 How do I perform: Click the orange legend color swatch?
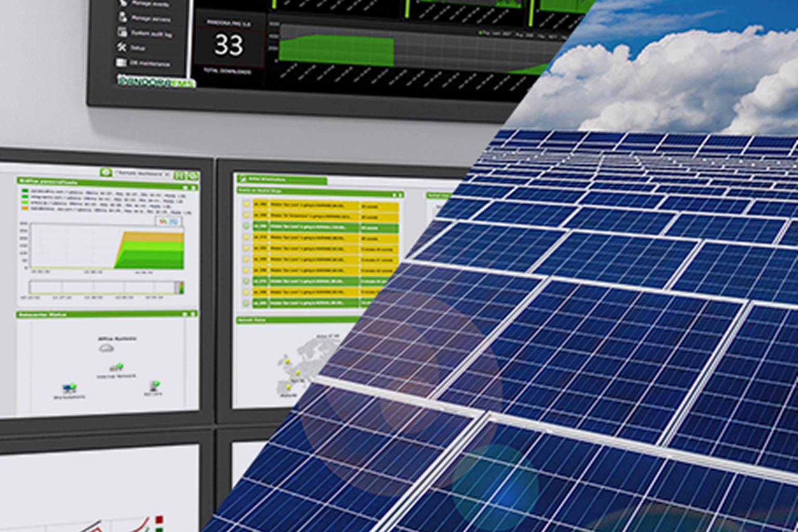(x=25, y=208)
